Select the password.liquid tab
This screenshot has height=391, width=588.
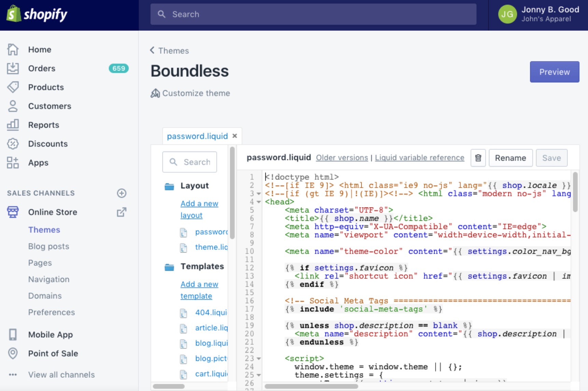click(x=197, y=136)
